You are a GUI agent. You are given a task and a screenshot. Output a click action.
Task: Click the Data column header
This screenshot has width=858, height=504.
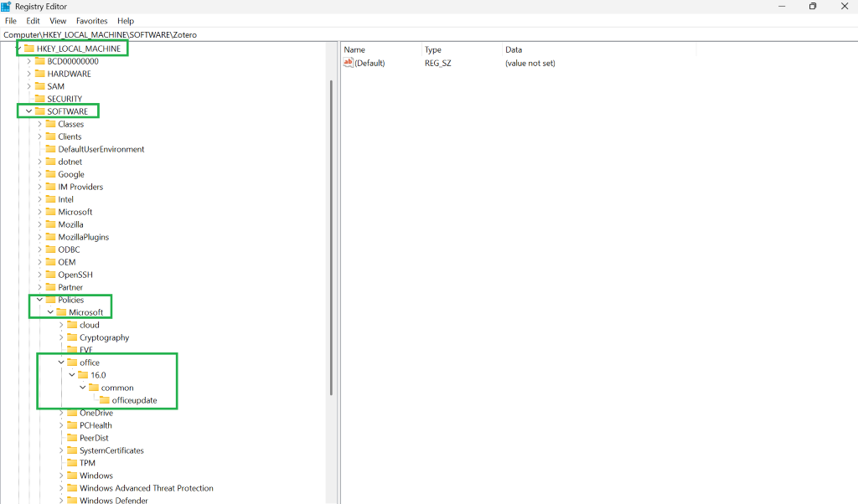pos(599,49)
